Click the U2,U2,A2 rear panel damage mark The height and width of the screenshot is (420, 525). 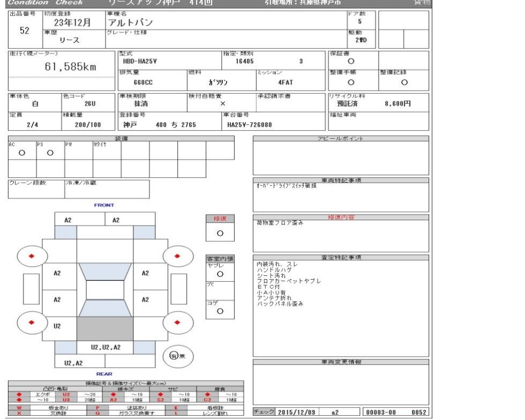point(104,347)
